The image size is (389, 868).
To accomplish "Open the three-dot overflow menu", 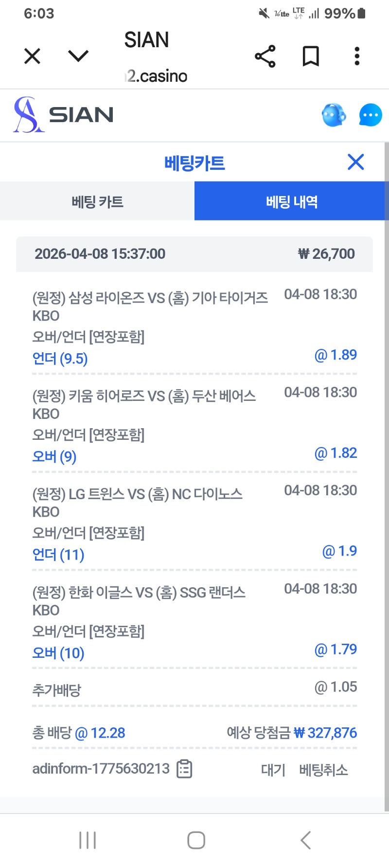I will click(357, 56).
